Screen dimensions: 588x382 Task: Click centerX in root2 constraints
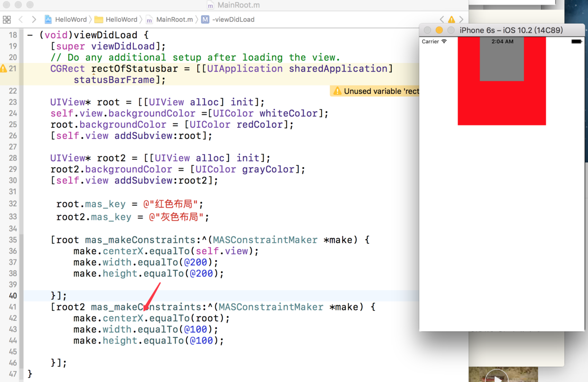point(123,318)
